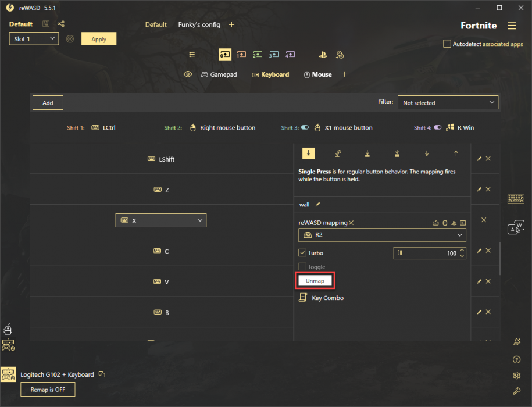Select the Start Press activator icon
The height and width of the screenshot is (407, 532).
coord(427,153)
